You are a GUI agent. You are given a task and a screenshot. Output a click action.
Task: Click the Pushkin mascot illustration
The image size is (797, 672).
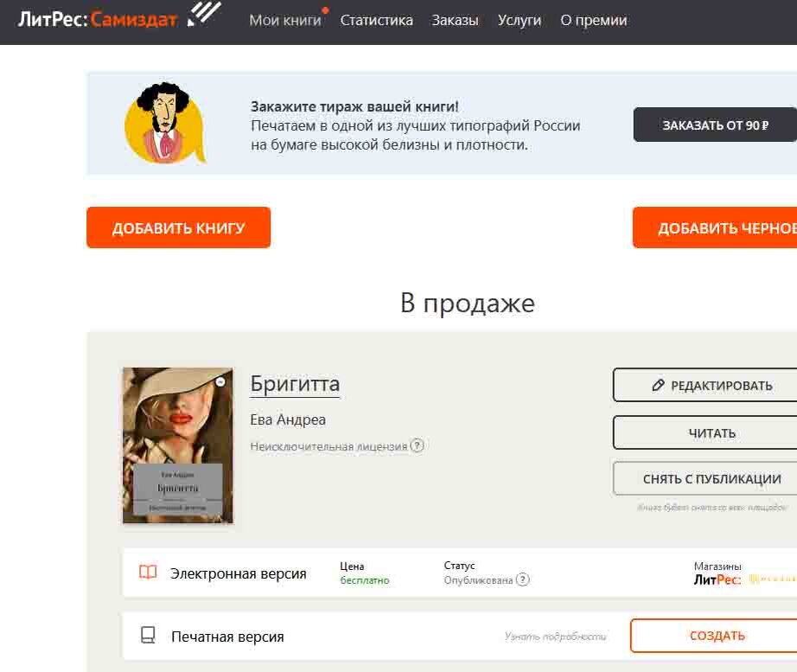coord(165,123)
